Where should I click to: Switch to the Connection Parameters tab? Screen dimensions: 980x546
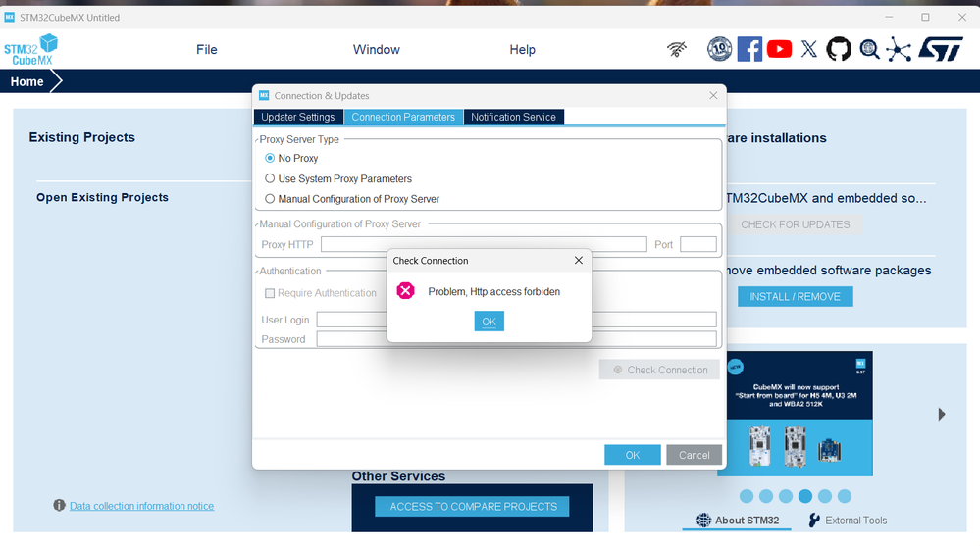click(403, 117)
